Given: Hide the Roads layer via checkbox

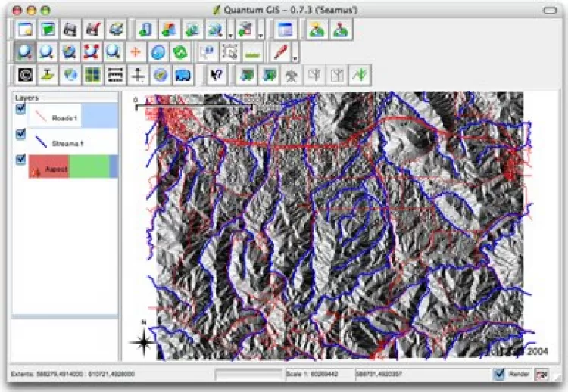Looking at the screenshot, I should (x=21, y=110).
